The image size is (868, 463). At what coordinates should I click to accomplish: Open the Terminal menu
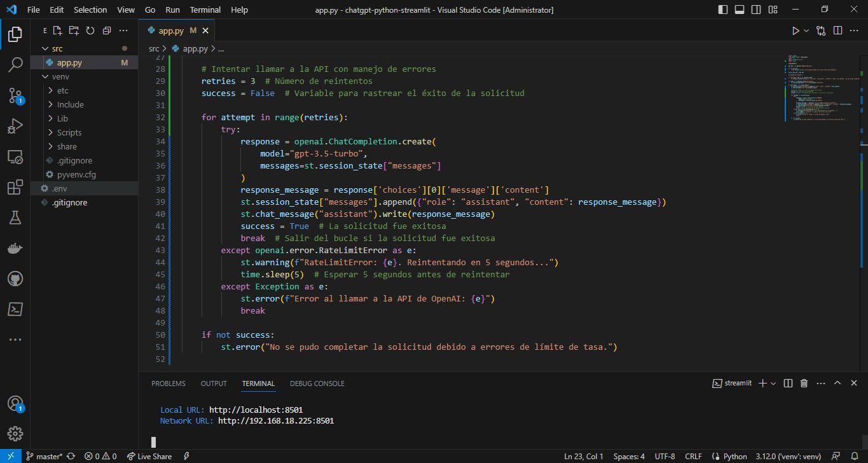pyautogui.click(x=205, y=9)
